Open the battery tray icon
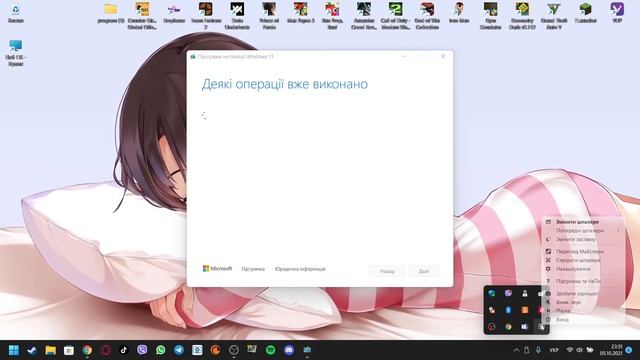 (590, 350)
